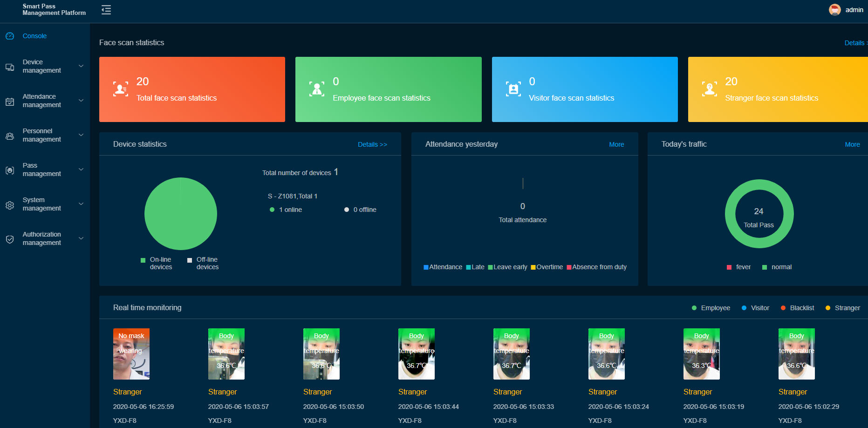Click the sidebar collapse icon in top bar

pos(106,9)
